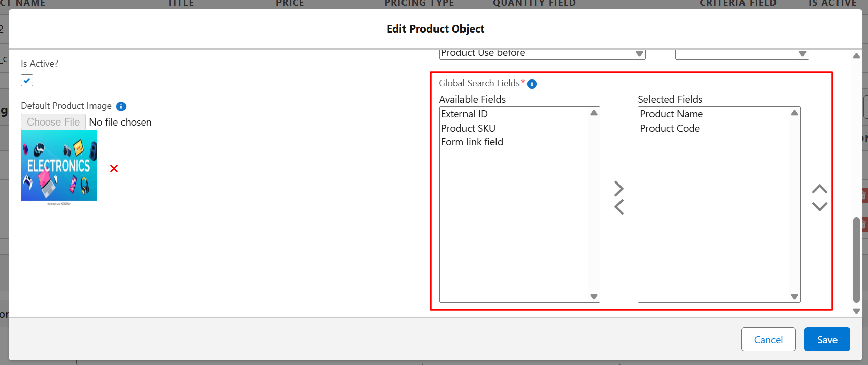Viewport: 868px width, 365px height.
Task: Click the info icon beside Global Search Fields
Action: [x=532, y=84]
